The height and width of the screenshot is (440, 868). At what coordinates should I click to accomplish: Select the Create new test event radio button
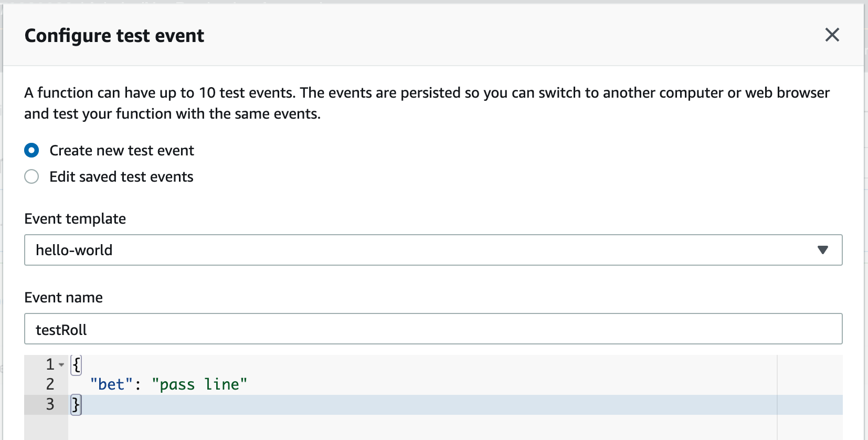coord(31,151)
